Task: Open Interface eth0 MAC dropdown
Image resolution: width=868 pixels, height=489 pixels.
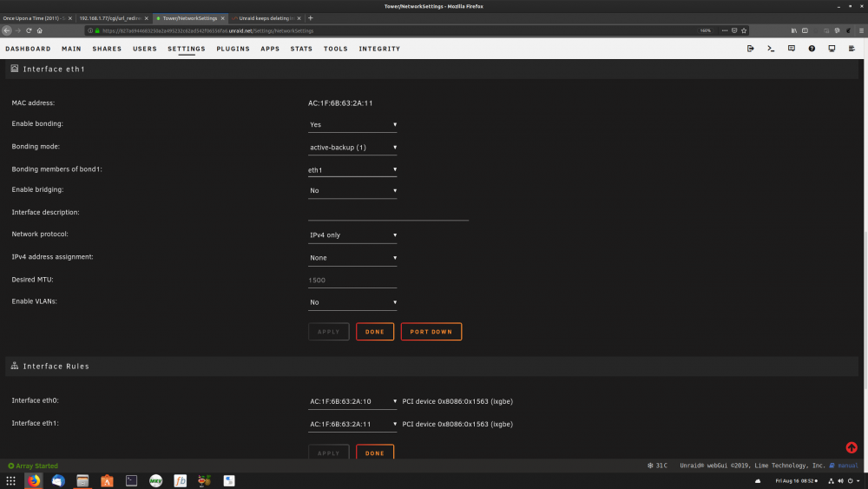Action: (352, 401)
